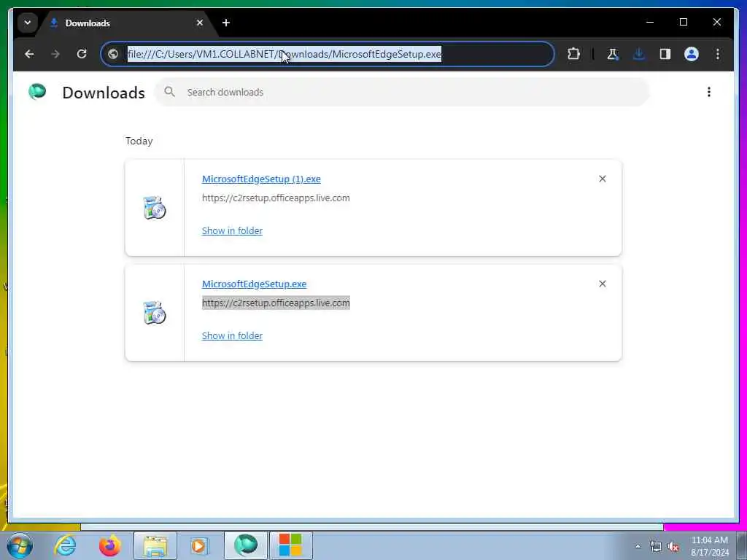
Task: Open the MicrosoftEdgeSetup.exe link
Action: [x=254, y=284]
